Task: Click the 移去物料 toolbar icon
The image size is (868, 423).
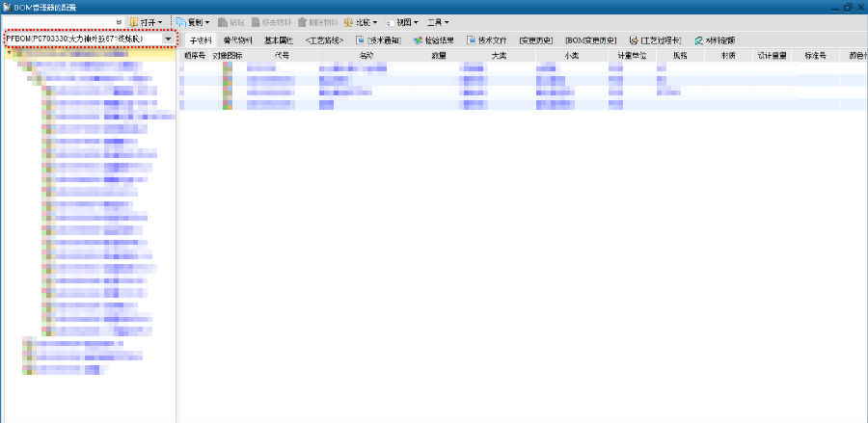Action: [x=256, y=22]
